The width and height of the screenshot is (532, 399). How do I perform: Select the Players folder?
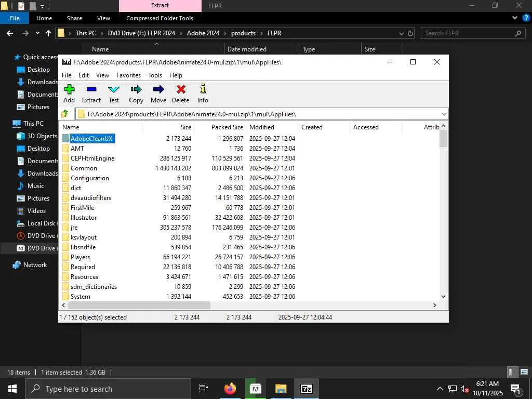80,257
